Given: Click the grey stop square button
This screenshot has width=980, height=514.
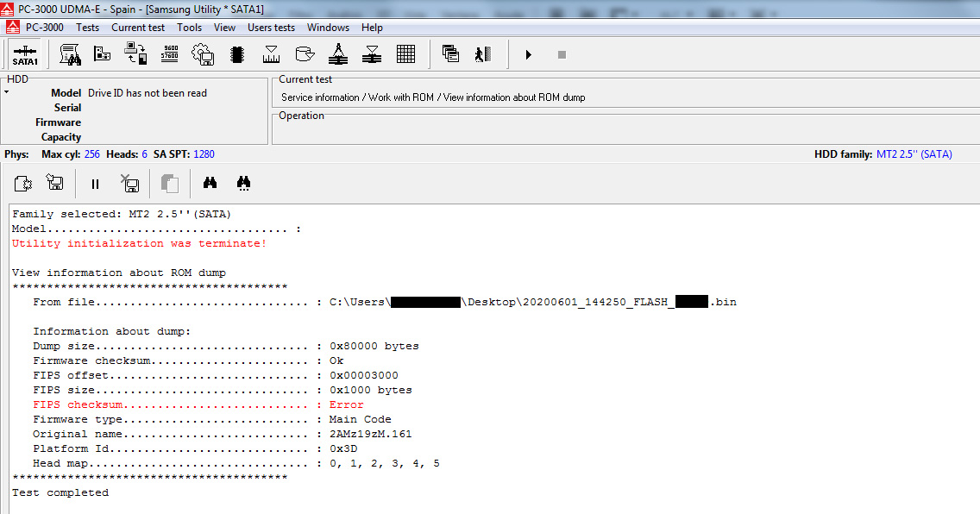Looking at the screenshot, I should coord(562,55).
